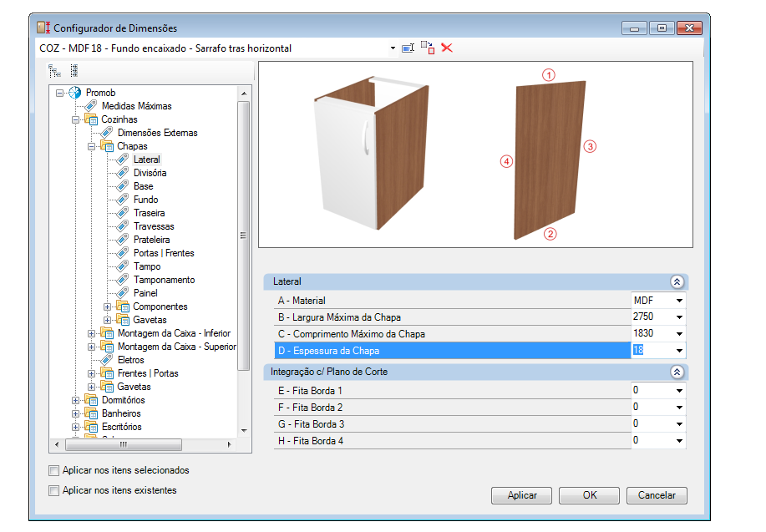Screen dimensions: 766x532
Task: Click the Dimensões Externas tag icon
Action: pos(106,133)
